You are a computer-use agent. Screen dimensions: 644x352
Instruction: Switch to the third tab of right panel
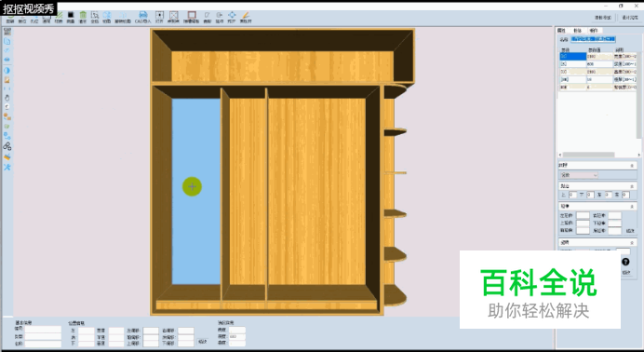coord(594,31)
